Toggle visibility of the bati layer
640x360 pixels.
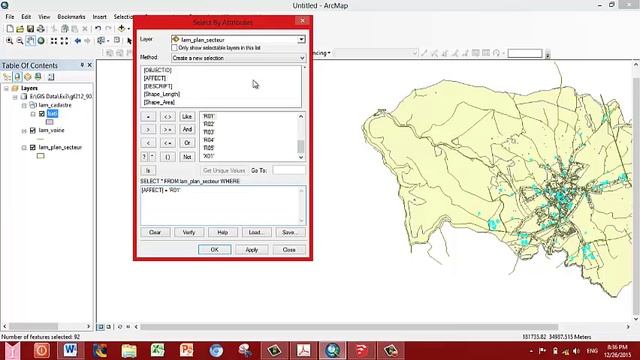42,114
